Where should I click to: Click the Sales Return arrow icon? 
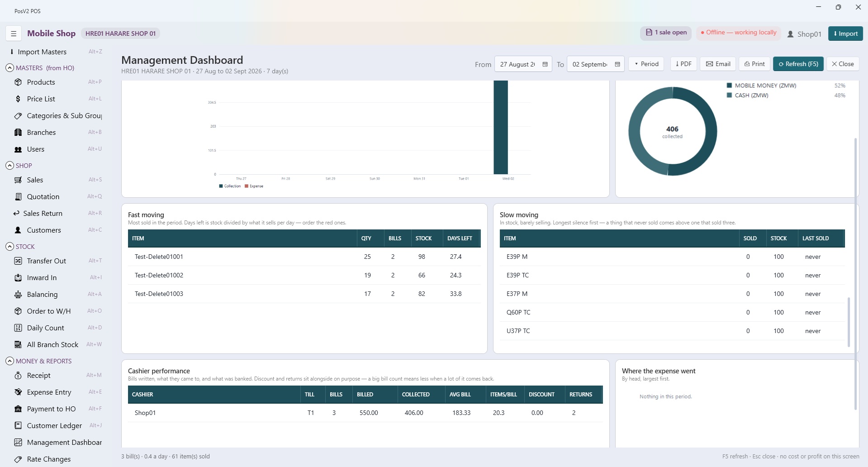16,213
